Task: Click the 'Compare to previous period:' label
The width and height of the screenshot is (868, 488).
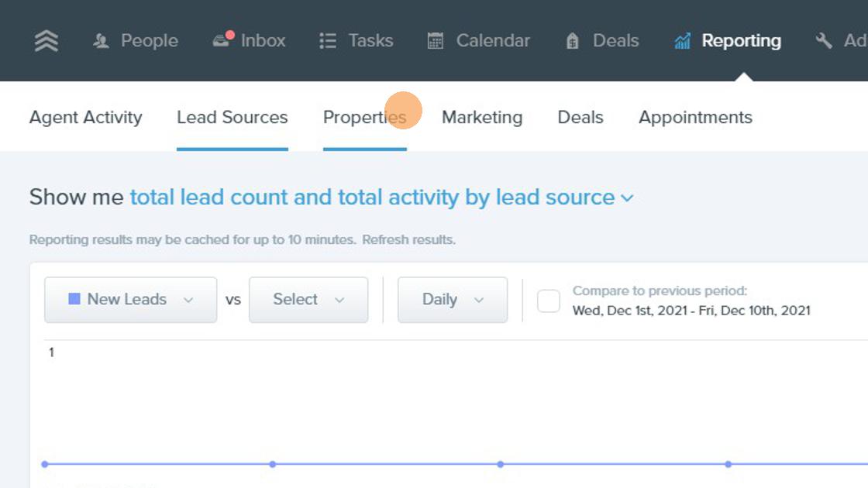Action: [660, 290]
